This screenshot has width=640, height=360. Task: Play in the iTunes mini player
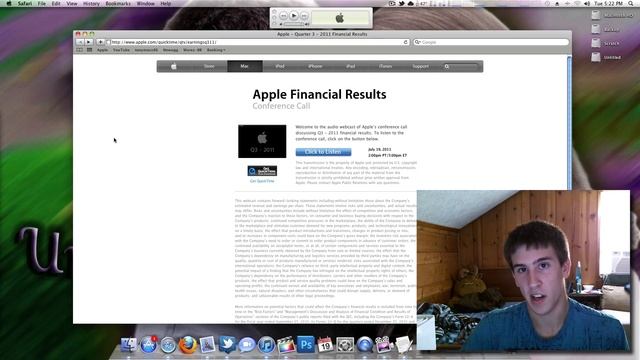294,16
